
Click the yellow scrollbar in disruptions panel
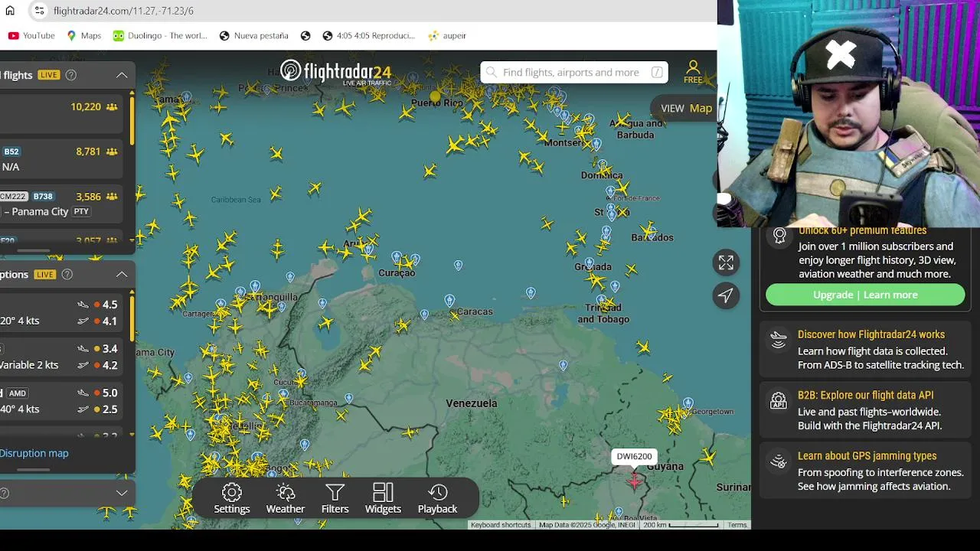pyautogui.click(x=132, y=318)
